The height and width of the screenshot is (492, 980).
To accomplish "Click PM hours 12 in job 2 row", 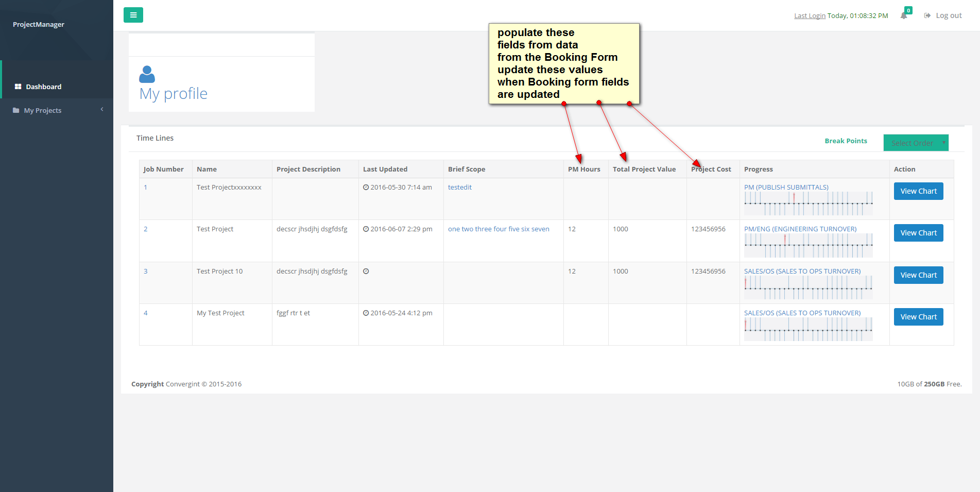I will (572, 229).
